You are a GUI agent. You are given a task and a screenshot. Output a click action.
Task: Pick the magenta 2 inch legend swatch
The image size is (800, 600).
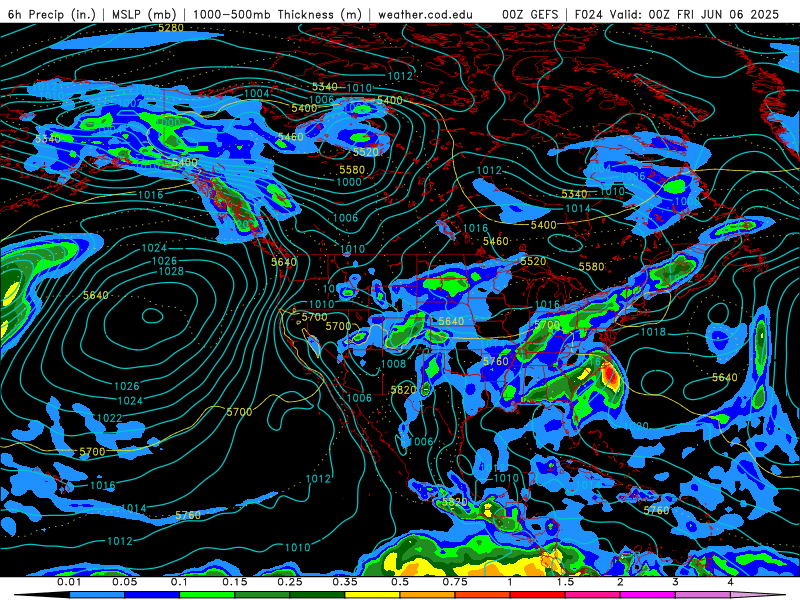[x=648, y=595]
